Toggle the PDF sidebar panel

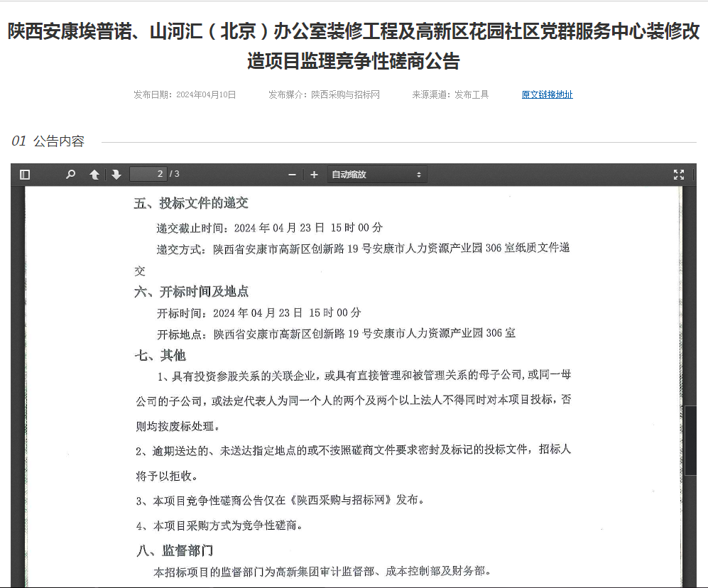coord(25,174)
